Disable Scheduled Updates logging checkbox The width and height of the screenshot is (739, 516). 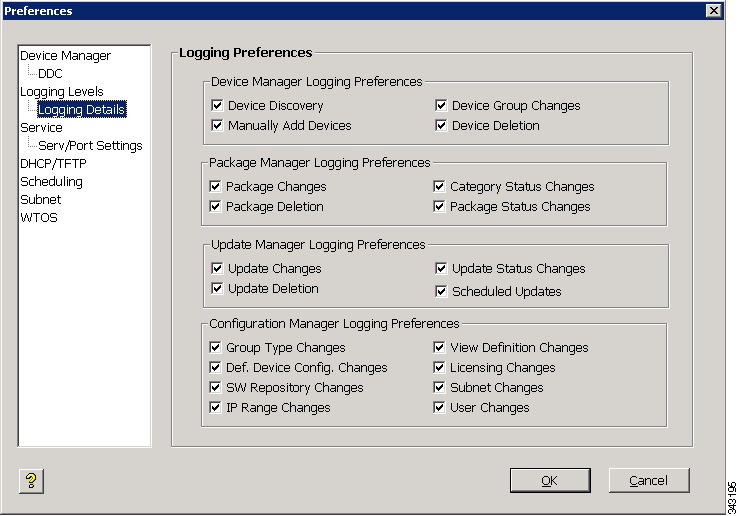pos(441,291)
